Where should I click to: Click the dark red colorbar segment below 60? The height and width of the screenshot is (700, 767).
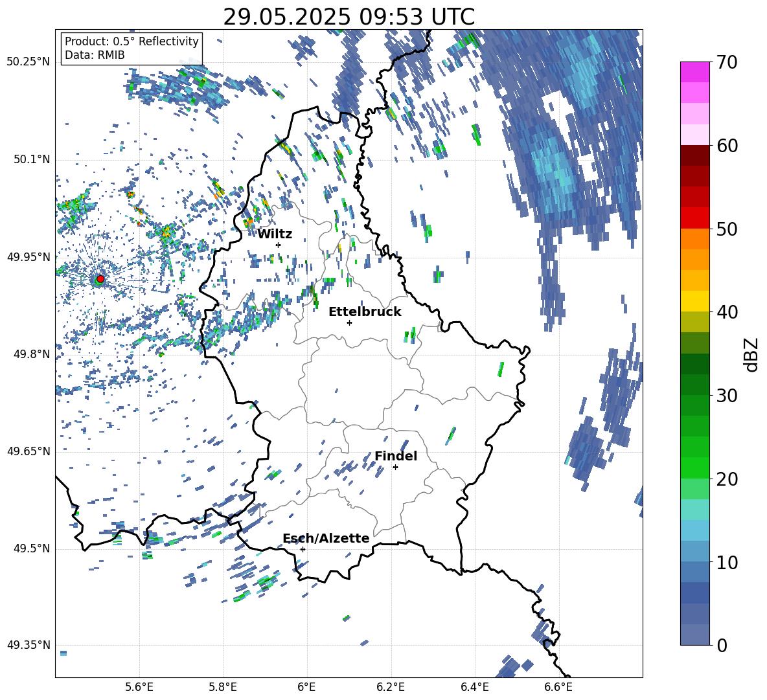click(694, 155)
